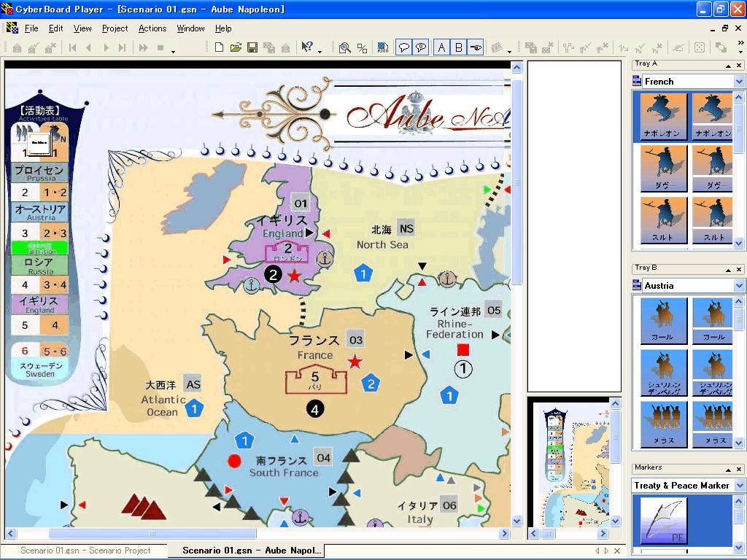This screenshot has height=560, width=747.
Task: Click the Paris fortress box labeled 5
Action: coord(316,381)
